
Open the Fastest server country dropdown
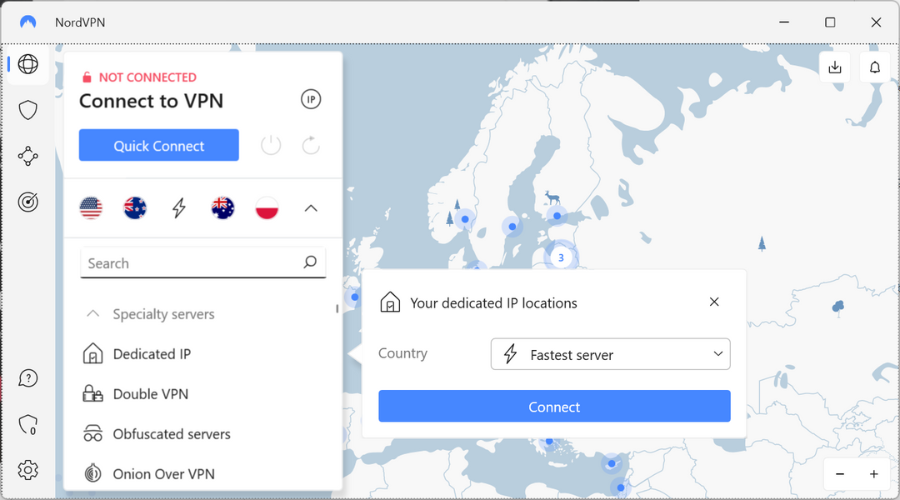click(610, 354)
